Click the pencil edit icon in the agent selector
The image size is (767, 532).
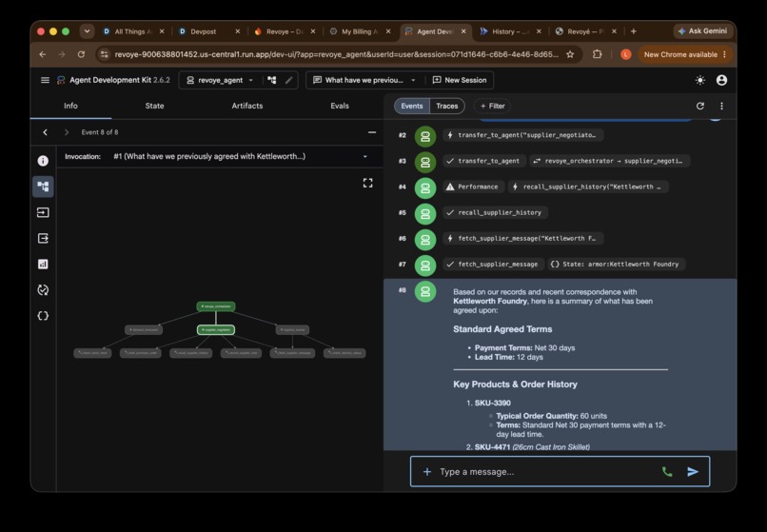[x=289, y=80]
